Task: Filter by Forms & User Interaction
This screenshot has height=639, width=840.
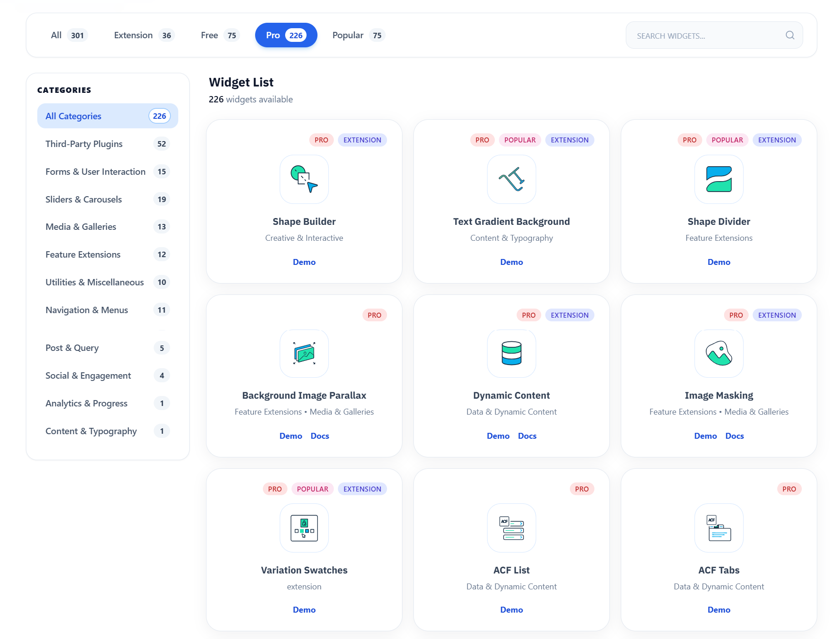Action: tap(108, 172)
